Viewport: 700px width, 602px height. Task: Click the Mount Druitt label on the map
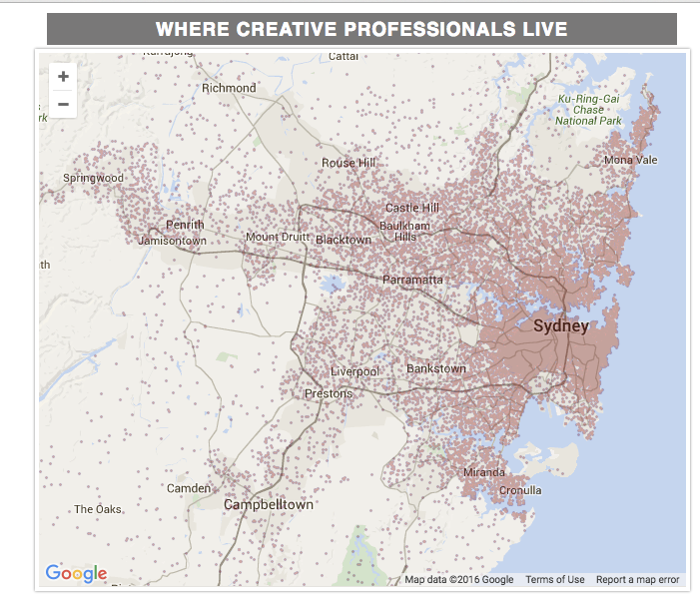click(x=278, y=237)
